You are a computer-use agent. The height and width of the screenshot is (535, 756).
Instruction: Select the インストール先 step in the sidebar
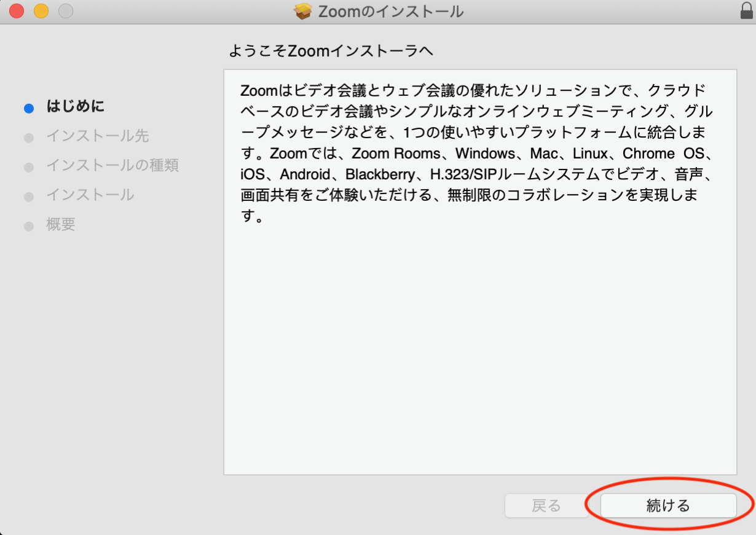pos(98,136)
